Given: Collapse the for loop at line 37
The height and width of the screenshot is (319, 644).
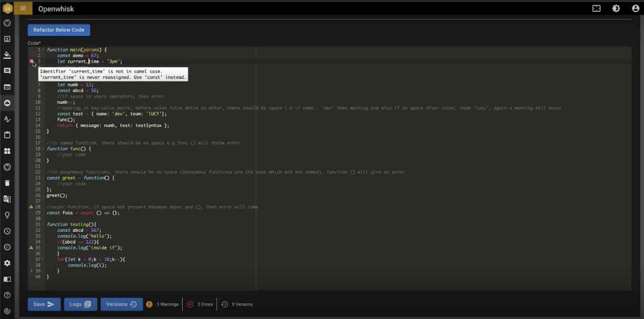Looking at the screenshot, I should [x=43, y=259].
